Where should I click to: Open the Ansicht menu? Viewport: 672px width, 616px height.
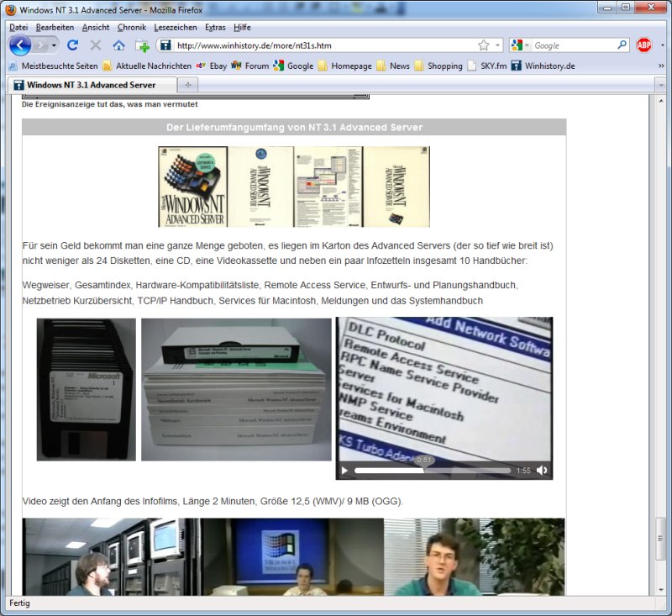tap(96, 28)
